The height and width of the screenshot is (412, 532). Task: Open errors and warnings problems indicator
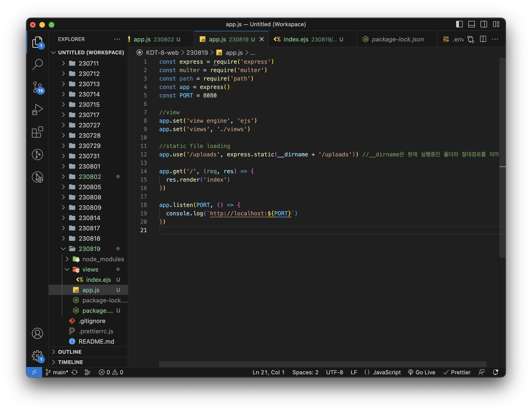pos(111,372)
